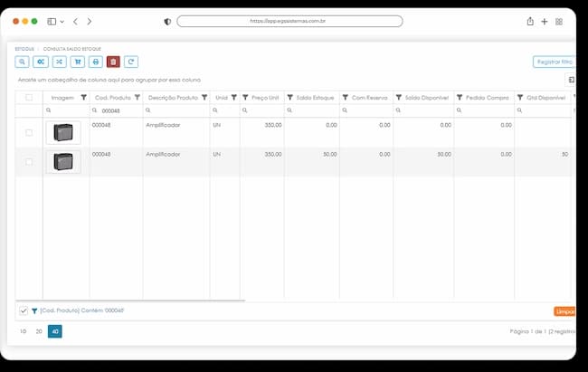
Task: Set page size to 10
Action: 24,331
